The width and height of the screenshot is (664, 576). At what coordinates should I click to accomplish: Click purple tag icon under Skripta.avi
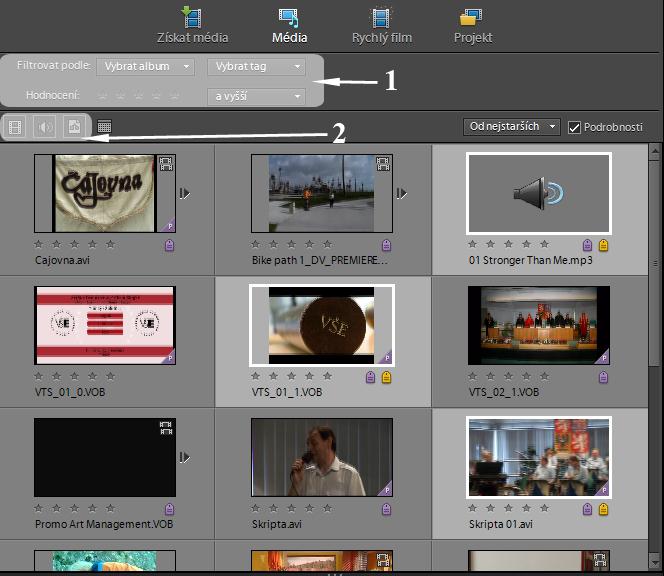pos(386,509)
